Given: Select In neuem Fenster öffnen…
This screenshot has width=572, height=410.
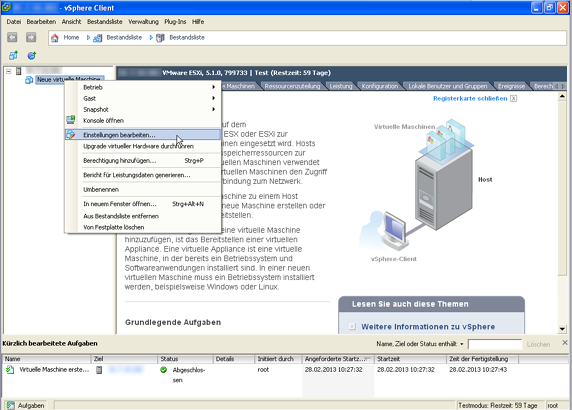Looking at the screenshot, I should click(x=143, y=204).
